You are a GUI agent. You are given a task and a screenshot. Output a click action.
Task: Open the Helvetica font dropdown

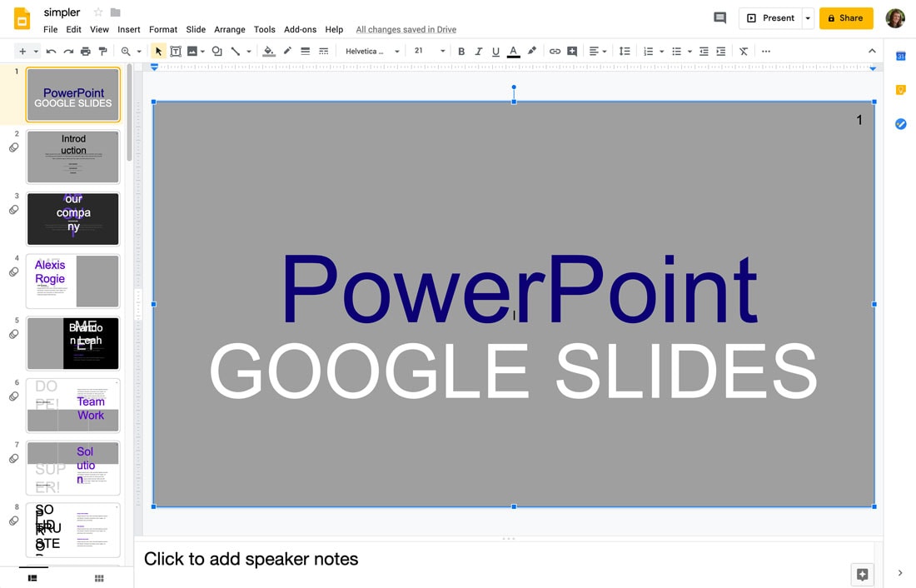click(x=372, y=52)
